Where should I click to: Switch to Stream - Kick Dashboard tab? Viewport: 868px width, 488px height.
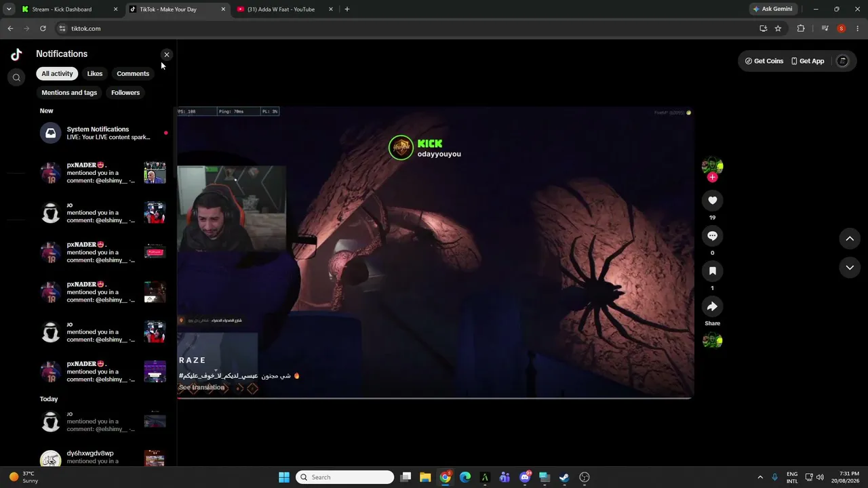coord(68,9)
